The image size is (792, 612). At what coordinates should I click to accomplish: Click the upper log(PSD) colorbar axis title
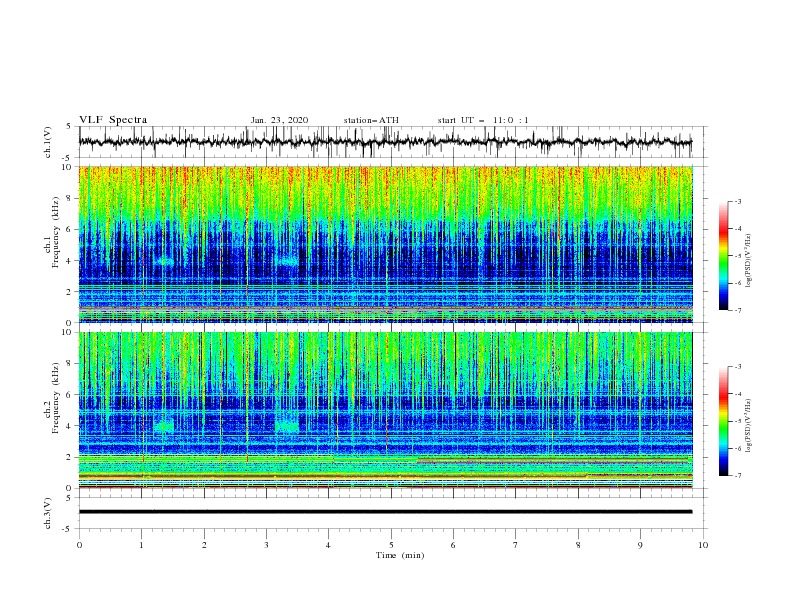pos(749,261)
